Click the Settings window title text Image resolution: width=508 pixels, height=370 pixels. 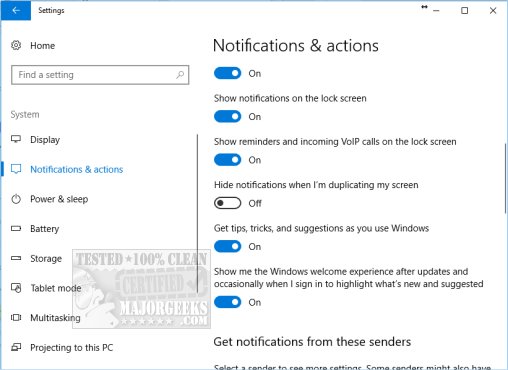[x=51, y=10]
